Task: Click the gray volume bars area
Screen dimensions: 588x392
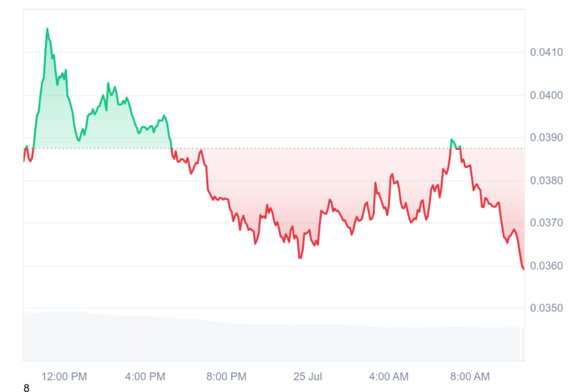Action: click(274, 337)
